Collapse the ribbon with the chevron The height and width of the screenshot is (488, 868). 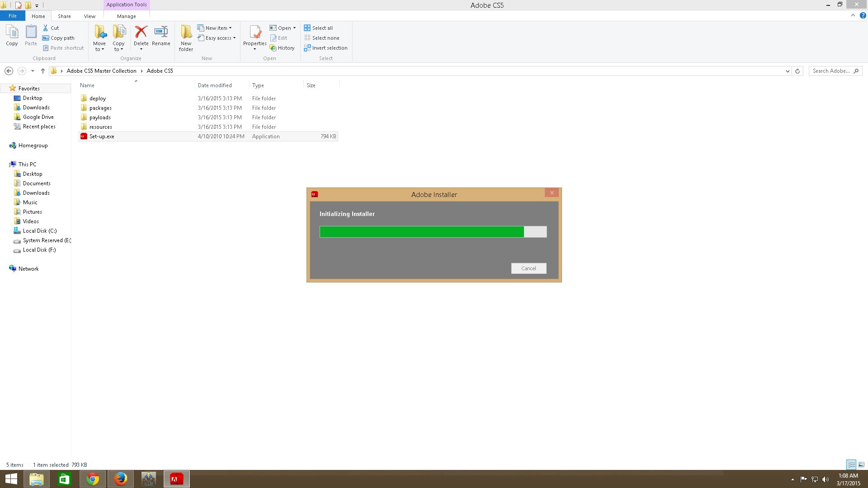853,15
